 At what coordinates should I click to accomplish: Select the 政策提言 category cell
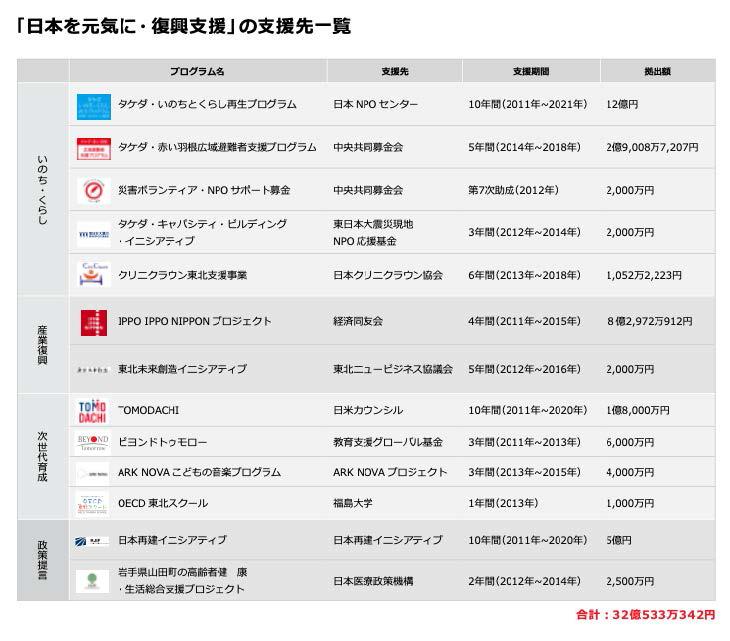click(x=42, y=560)
